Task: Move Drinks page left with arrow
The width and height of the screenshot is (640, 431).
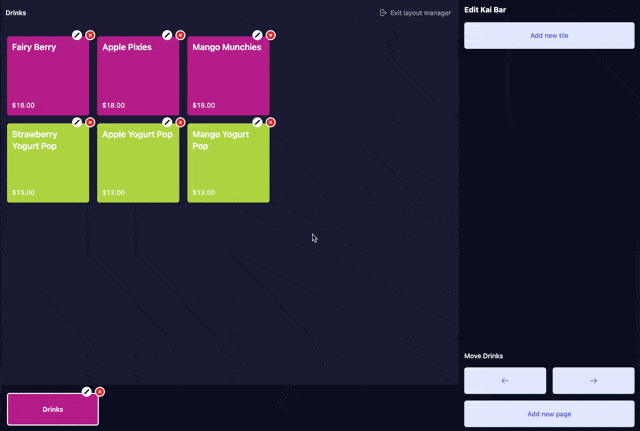Action: pos(505,381)
